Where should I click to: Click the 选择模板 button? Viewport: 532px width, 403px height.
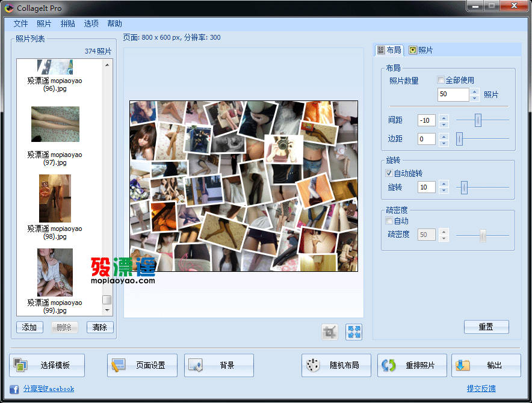coord(47,365)
